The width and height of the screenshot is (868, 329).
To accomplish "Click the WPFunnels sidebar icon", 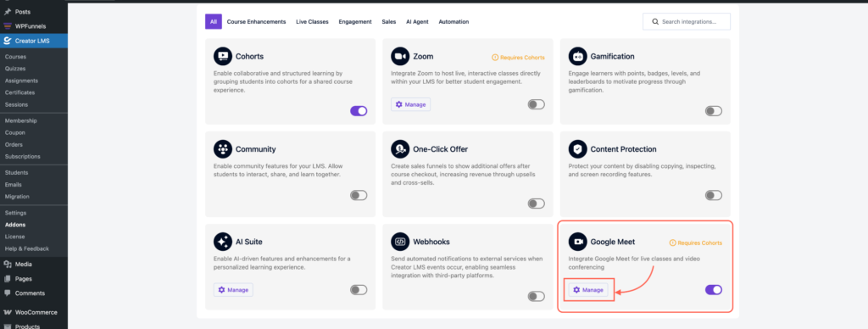I will (7, 26).
